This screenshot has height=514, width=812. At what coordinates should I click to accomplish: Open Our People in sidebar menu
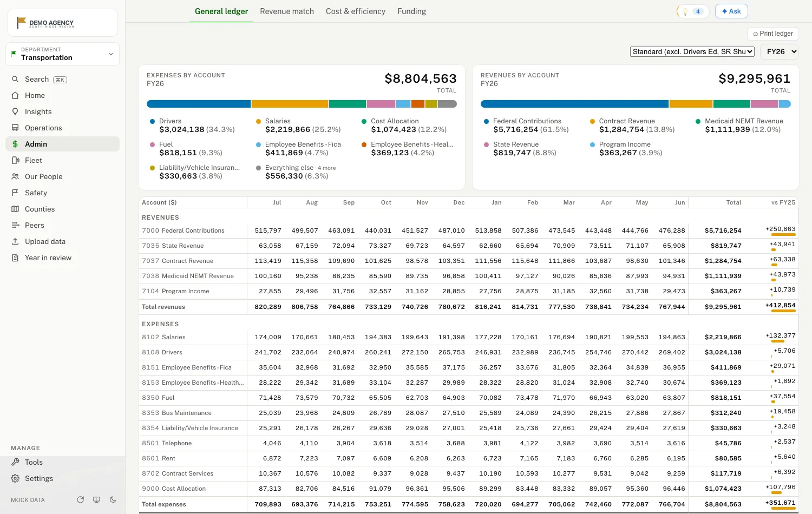[62, 176]
